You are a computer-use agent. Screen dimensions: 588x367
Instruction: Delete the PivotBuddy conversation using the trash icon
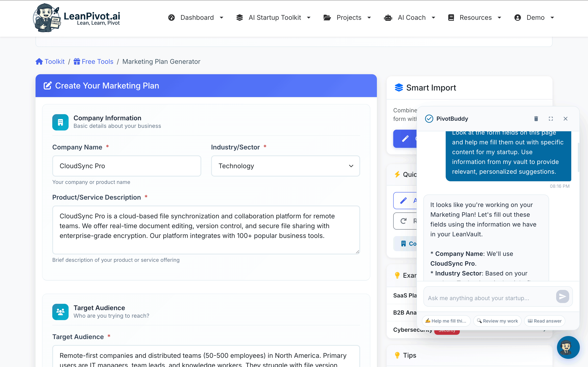(x=536, y=119)
